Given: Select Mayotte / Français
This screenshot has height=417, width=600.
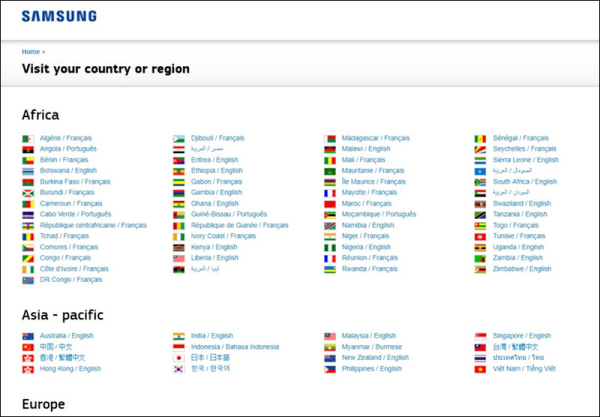Looking at the screenshot, I should [x=369, y=192].
